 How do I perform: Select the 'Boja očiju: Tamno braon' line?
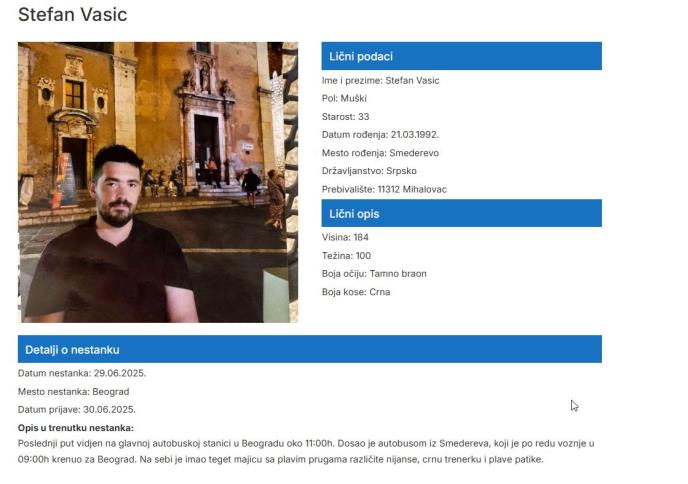(x=374, y=274)
